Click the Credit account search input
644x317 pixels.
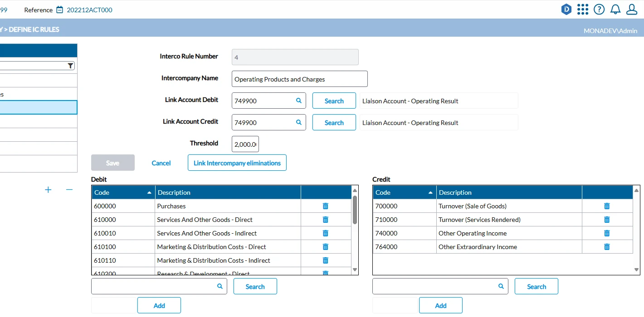440,286
